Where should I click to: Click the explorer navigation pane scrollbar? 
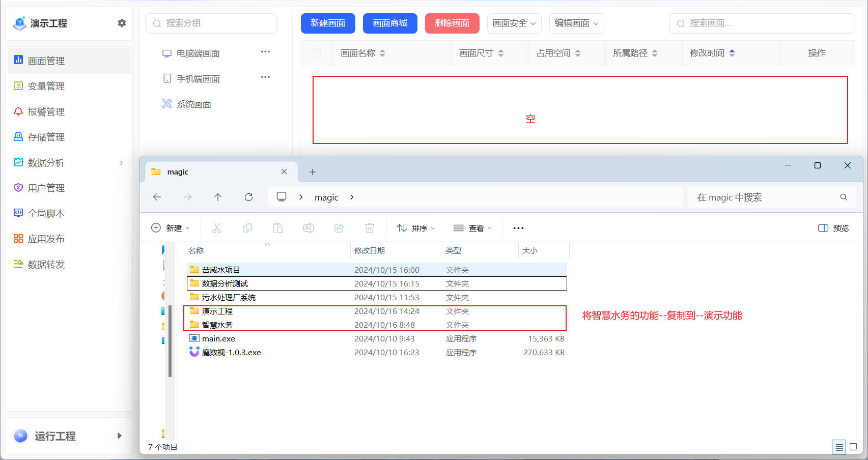pos(170,341)
